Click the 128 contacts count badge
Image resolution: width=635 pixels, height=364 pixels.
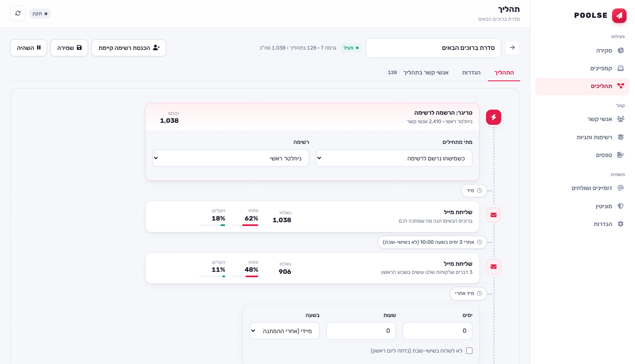tap(392, 72)
